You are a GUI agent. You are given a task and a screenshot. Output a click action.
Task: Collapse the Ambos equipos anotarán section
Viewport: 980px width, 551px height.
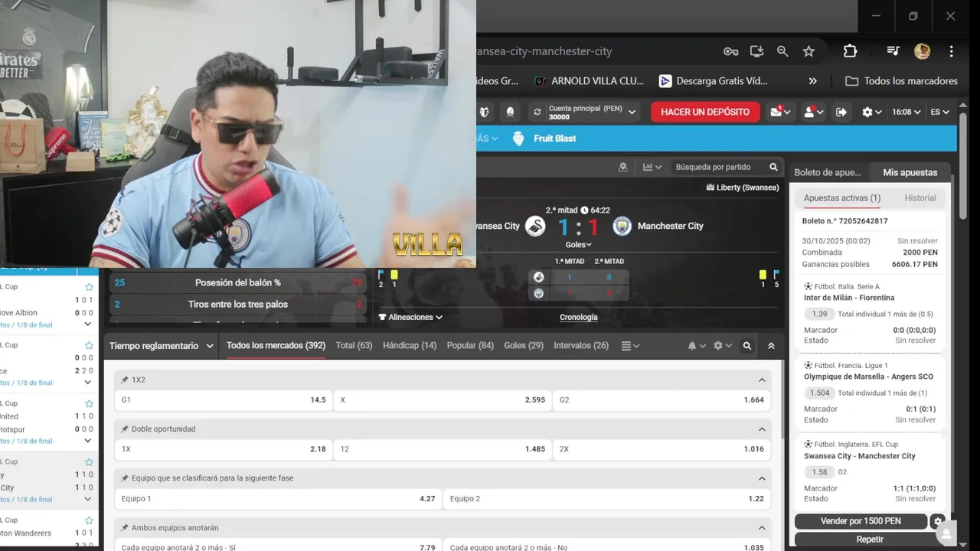(762, 527)
